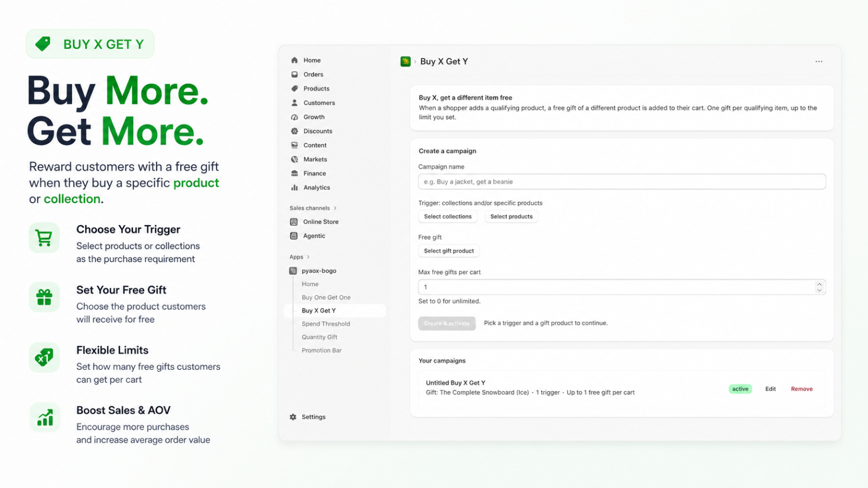This screenshot has height=488, width=868.
Task: Click the Markets globe icon
Action: coord(295,159)
